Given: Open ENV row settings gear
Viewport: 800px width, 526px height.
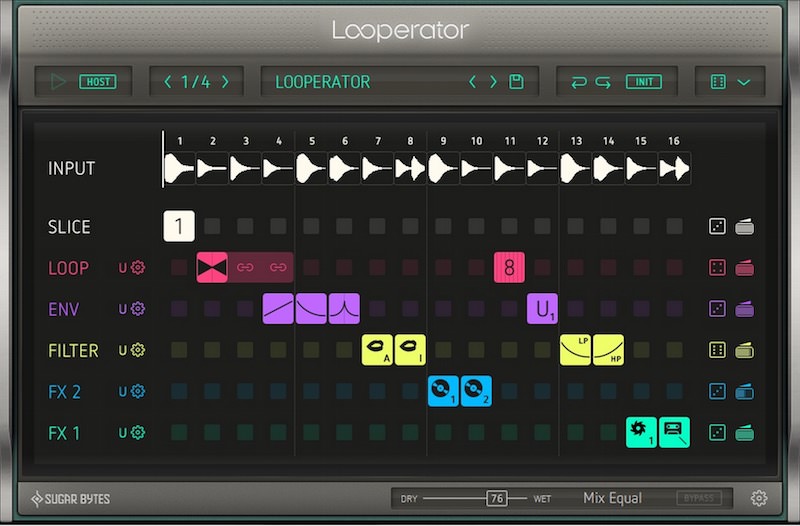Looking at the screenshot, I should 138,309.
